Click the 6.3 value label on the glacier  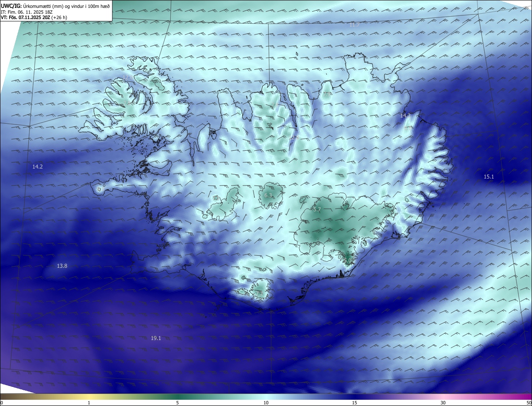[268, 195]
